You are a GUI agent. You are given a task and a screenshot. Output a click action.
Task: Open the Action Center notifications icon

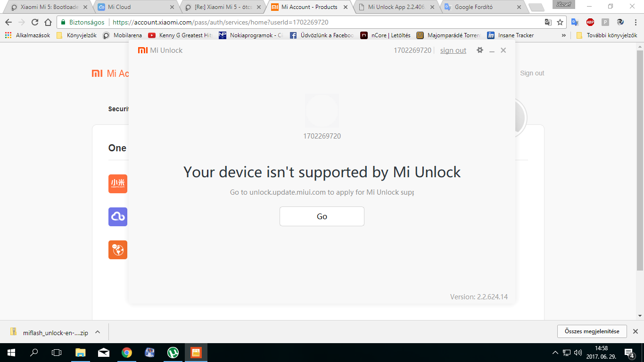coord(629,353)
